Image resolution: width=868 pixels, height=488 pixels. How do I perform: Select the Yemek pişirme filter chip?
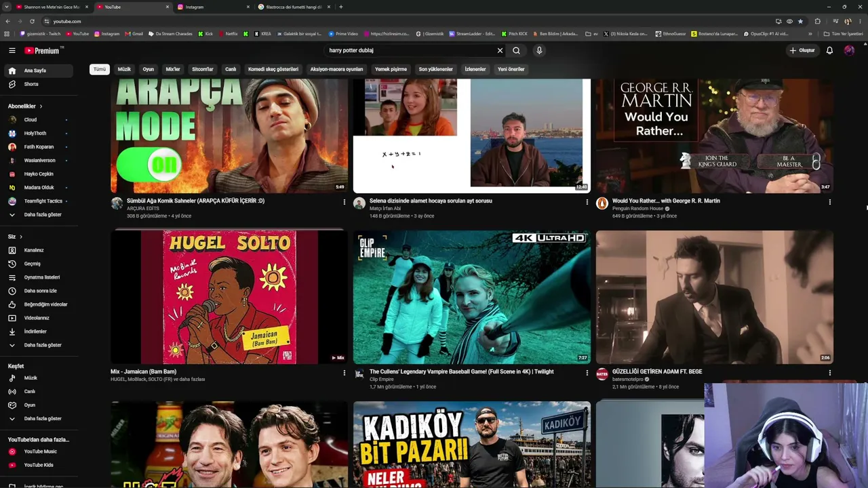(x=391, y=69)
